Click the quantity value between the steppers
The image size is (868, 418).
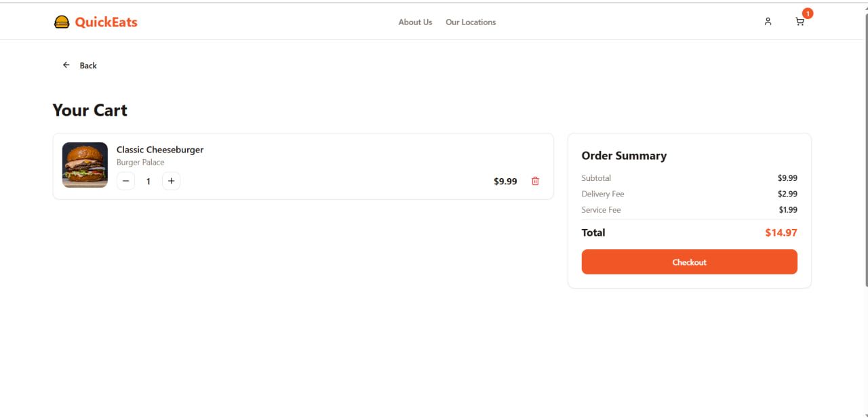[x=149, y=182]
